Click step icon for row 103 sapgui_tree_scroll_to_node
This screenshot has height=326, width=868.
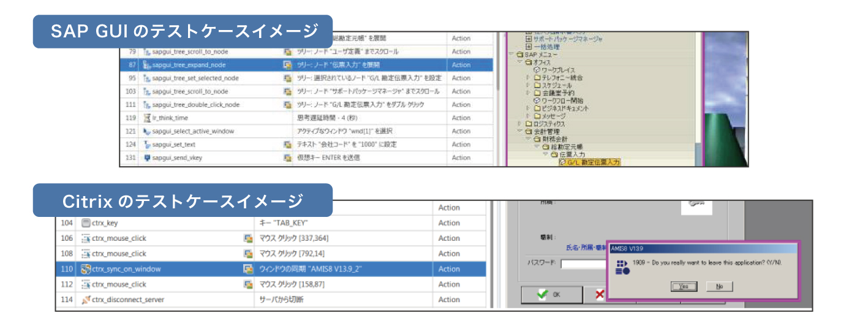147,91
